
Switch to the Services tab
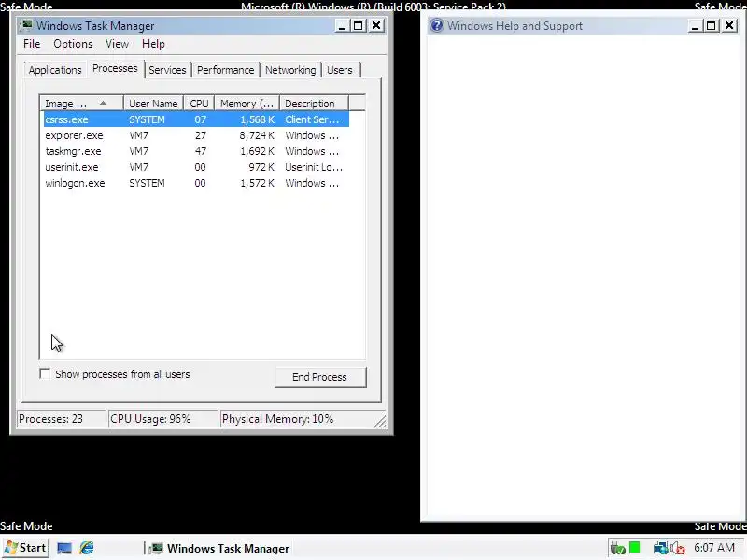167,70
